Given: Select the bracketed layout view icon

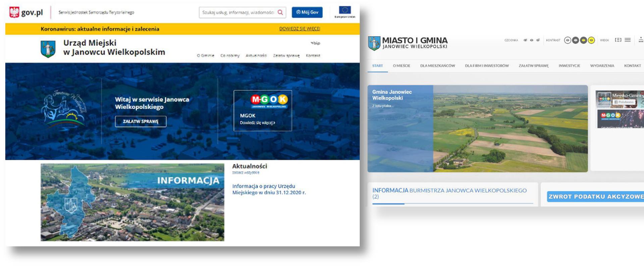Looking at the screenshot, I should pyautogui.click(x=618, y=40).
